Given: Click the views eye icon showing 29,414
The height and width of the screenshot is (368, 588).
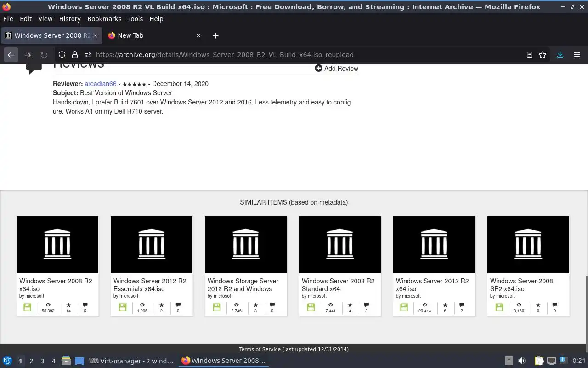Looking at the screenshot, I should 424,305.
